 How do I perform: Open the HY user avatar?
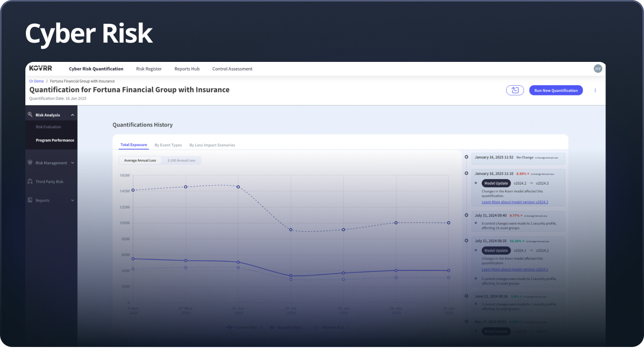click(598, 68)
